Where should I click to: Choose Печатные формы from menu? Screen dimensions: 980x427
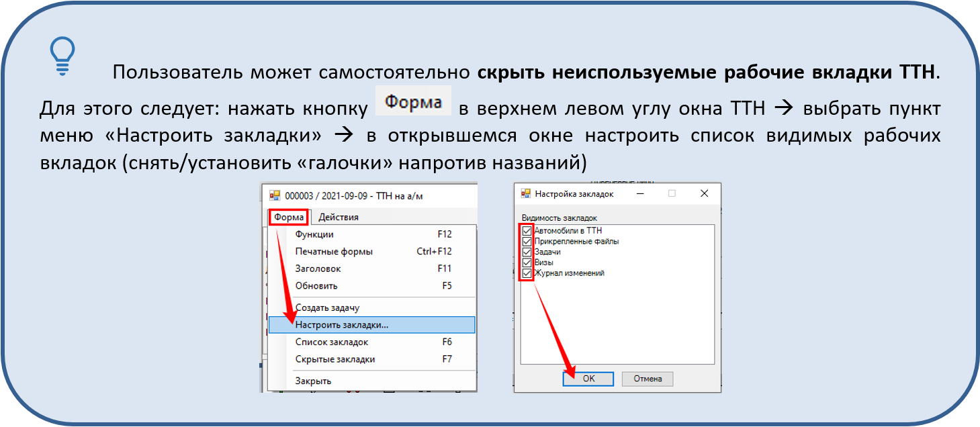tap(334, 251)
